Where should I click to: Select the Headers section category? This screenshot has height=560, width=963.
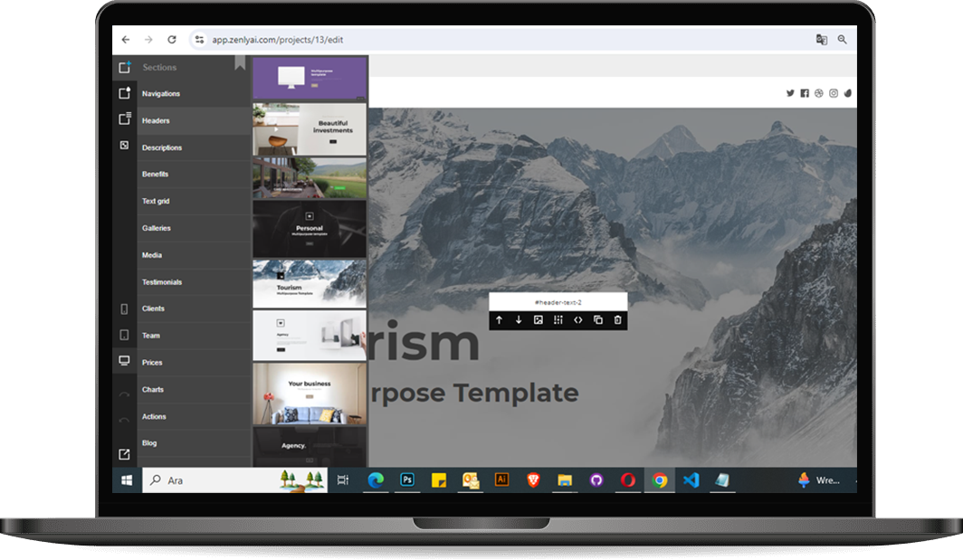pyautogui.click(x=194, y=120)
